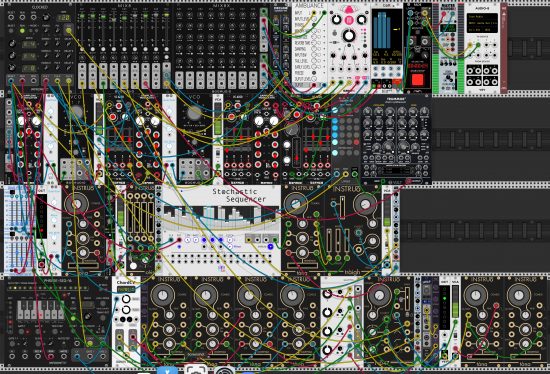Toggle the green RUN button on CLOCKED

pyautogui.click(x=22, y=31)
